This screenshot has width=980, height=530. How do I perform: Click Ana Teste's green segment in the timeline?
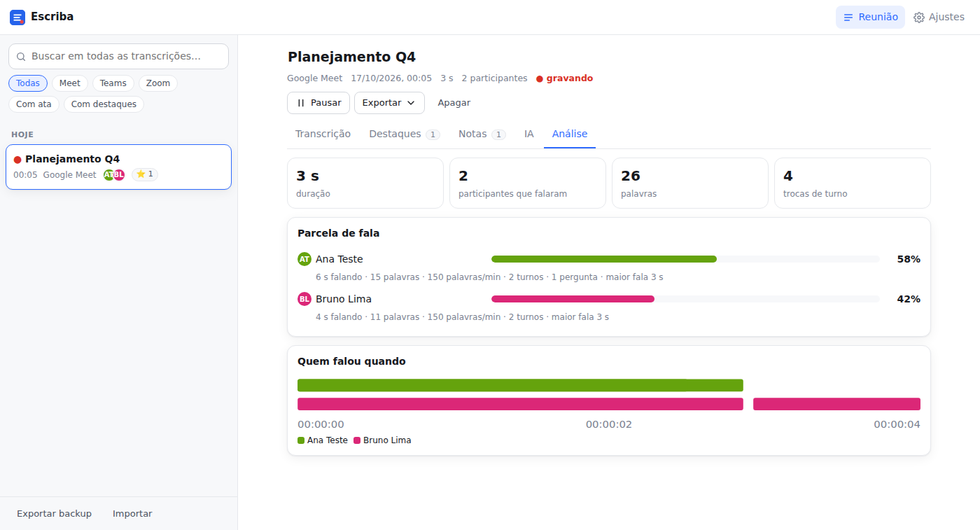520,385
